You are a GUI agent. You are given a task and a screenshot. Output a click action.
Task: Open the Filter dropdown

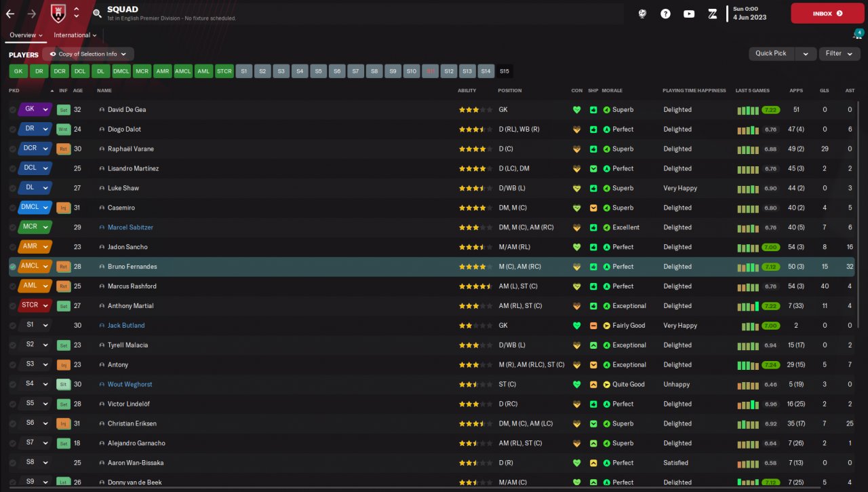tap(840, 54)
